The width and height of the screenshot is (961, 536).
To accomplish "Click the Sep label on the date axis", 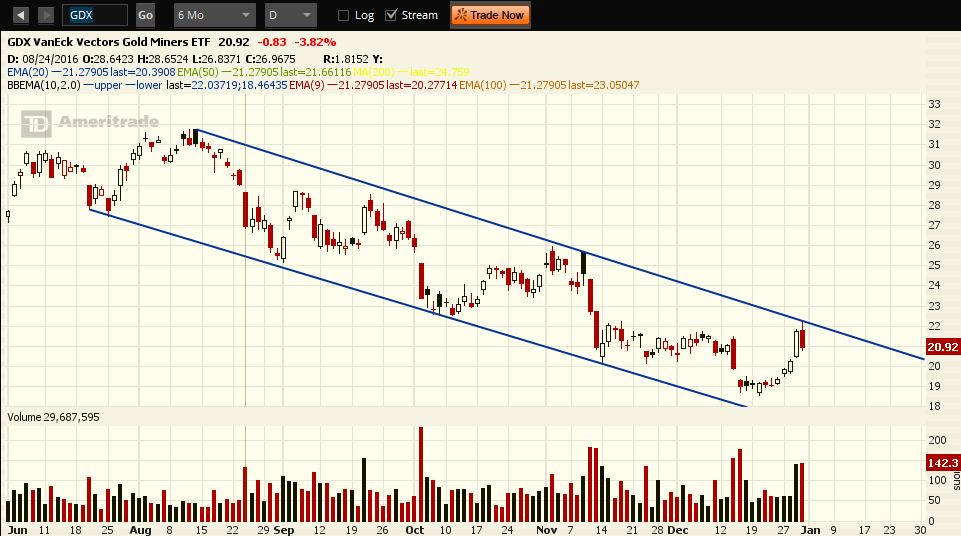I will tap(284, 530).
